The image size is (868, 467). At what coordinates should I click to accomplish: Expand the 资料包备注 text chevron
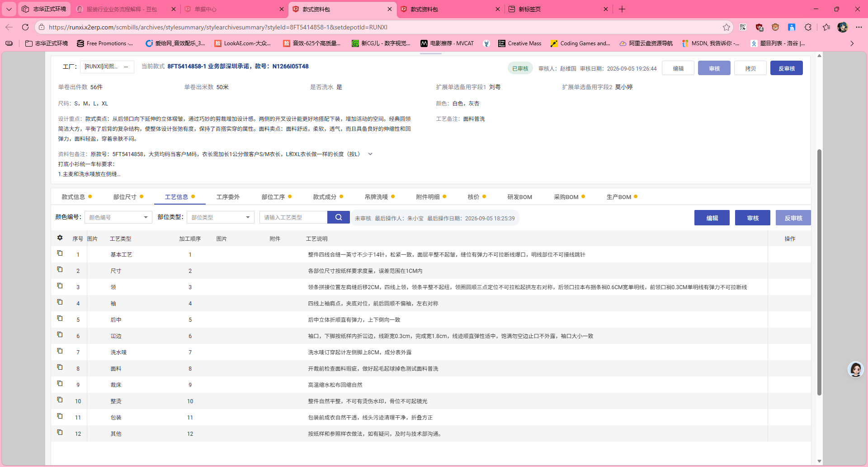(x=370, y=154)
